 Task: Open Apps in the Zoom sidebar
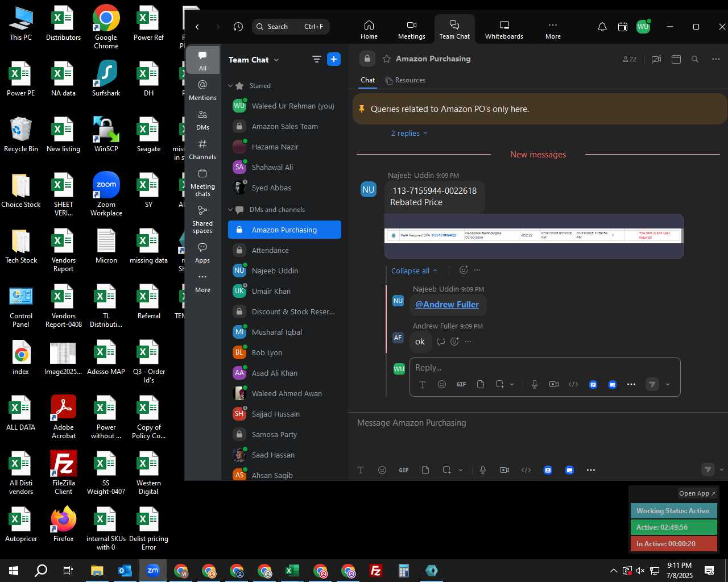point(202,252)
